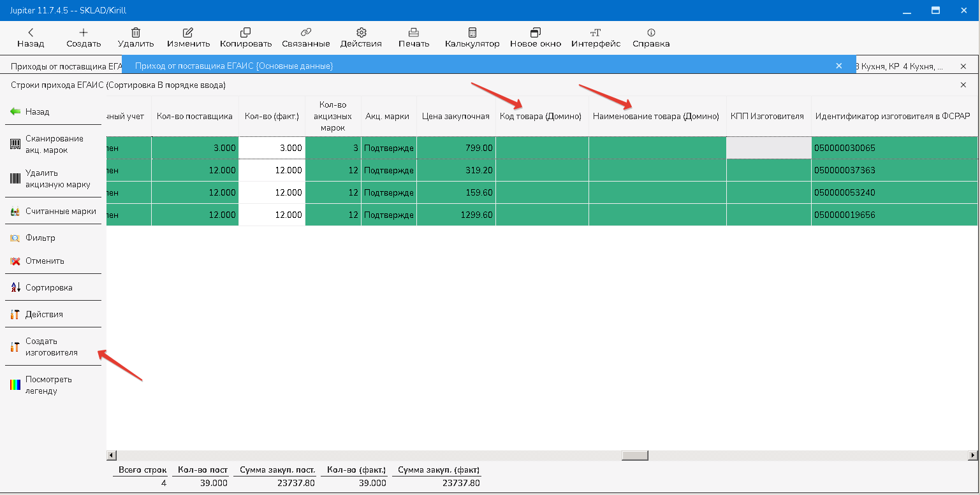980x495 pixels.
Task: Click Создать изготовителя in sidebar
Action: tap(54, 347)
